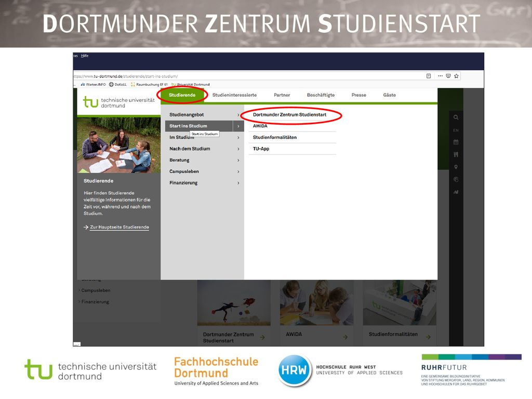Click the Studierende heading in the gray panel
Screen dimensions: 532x399
pyautogui.click(x=98, y=181)
